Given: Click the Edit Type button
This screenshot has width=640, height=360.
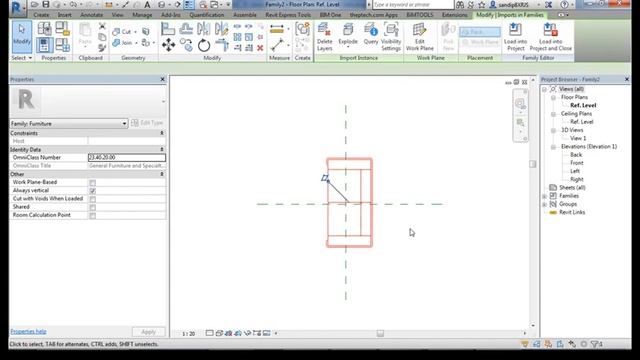Looking at the screenshot, I should pos(147,123).
